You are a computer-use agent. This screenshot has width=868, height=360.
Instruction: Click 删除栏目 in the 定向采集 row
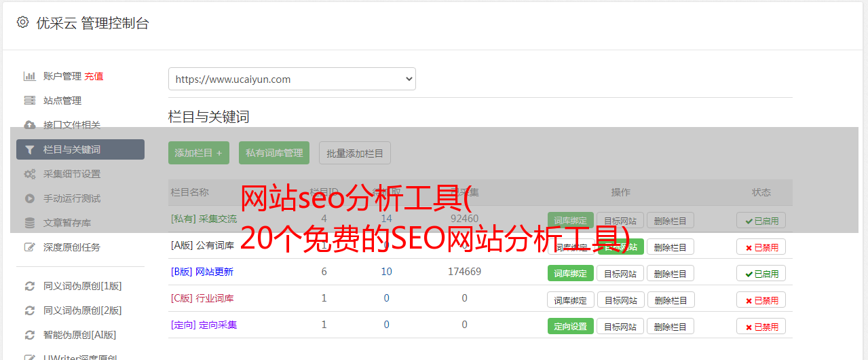(x=671, y=326)
